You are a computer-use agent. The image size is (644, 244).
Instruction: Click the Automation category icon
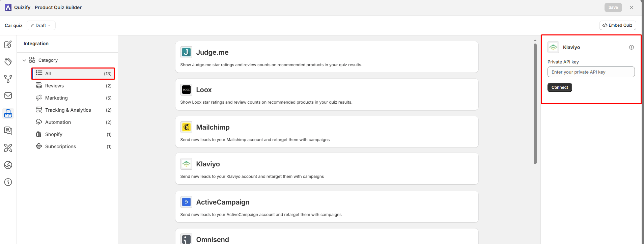39,122
